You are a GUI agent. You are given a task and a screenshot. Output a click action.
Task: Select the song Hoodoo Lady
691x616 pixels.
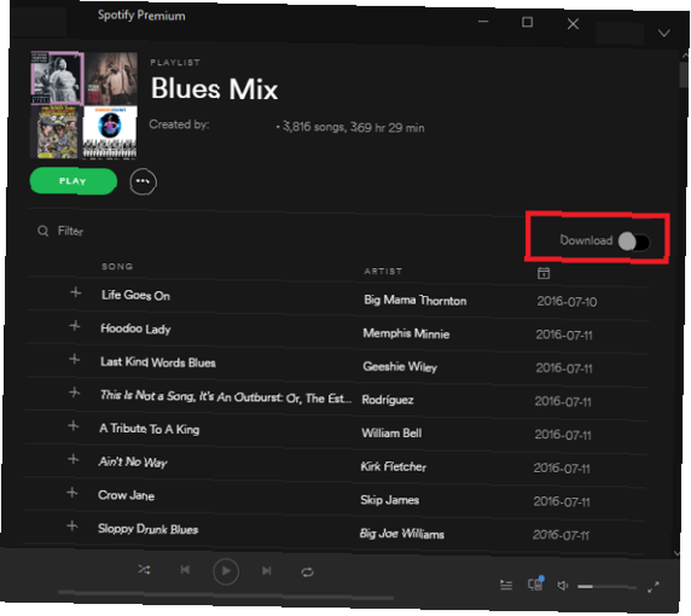coord(135,329)
